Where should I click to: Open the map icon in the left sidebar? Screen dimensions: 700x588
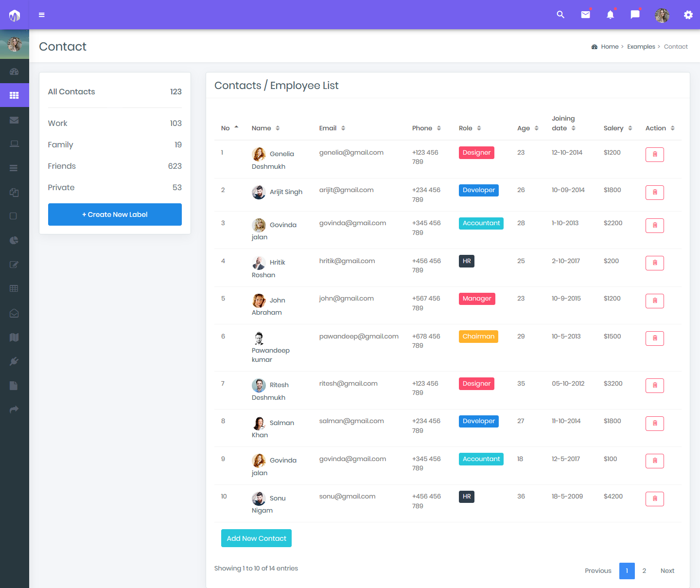click(14, 337)
